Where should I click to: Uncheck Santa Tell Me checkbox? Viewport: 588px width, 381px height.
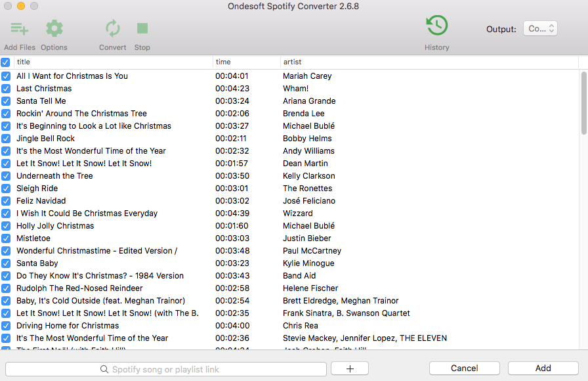coord(6,101)
